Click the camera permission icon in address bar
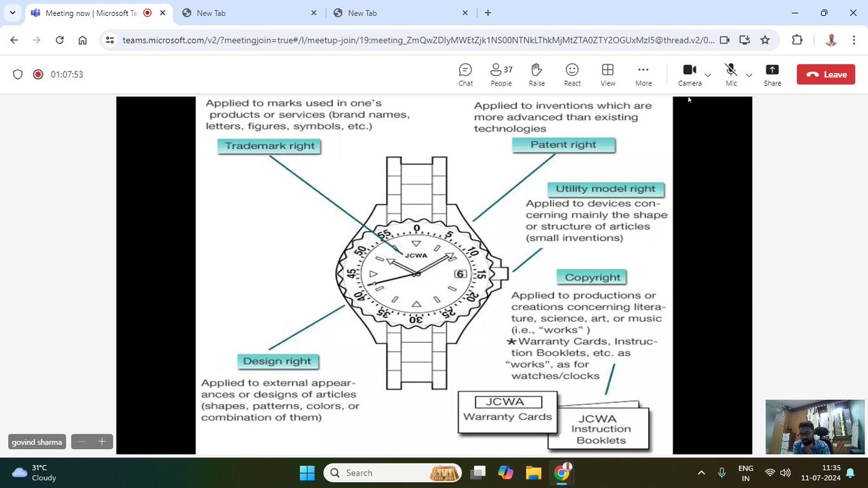The image size is (868, 488). tap(725, 40)
